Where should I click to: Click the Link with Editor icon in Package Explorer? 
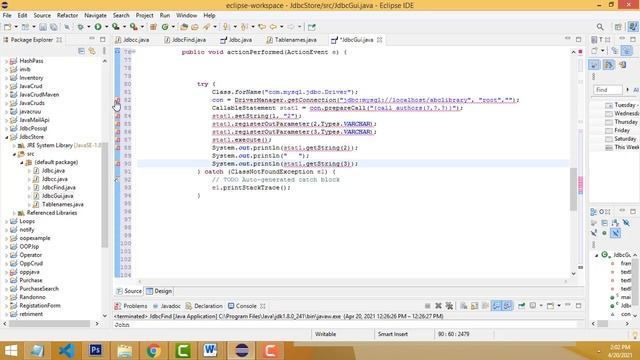(92, 51)
